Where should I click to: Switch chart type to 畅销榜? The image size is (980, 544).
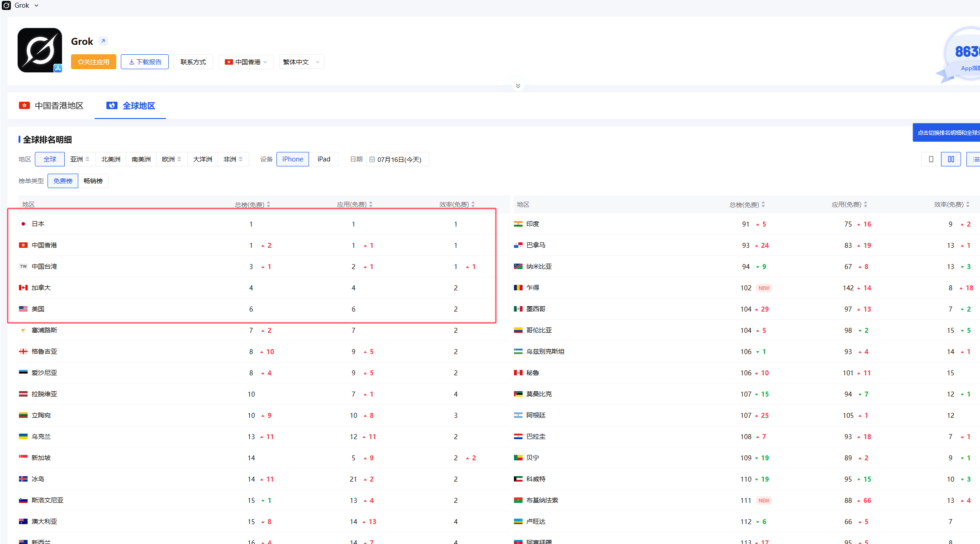pyautogui.click(x=93, y=181)
